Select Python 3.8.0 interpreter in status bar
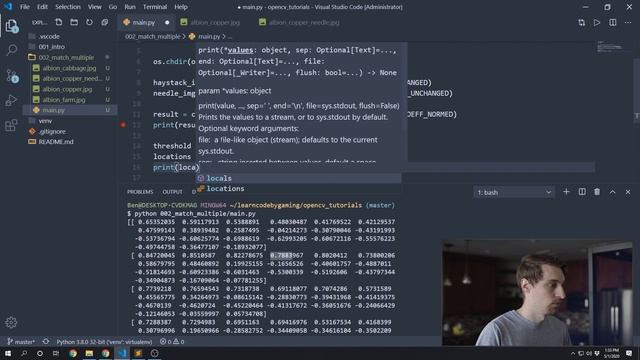The height and width of the screenshot is (360, 640). [104, 342]
